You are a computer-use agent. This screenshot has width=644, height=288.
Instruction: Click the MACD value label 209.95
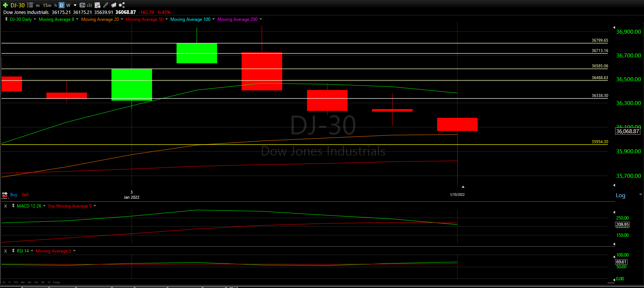pyautogui.click(x=622, y=225)
